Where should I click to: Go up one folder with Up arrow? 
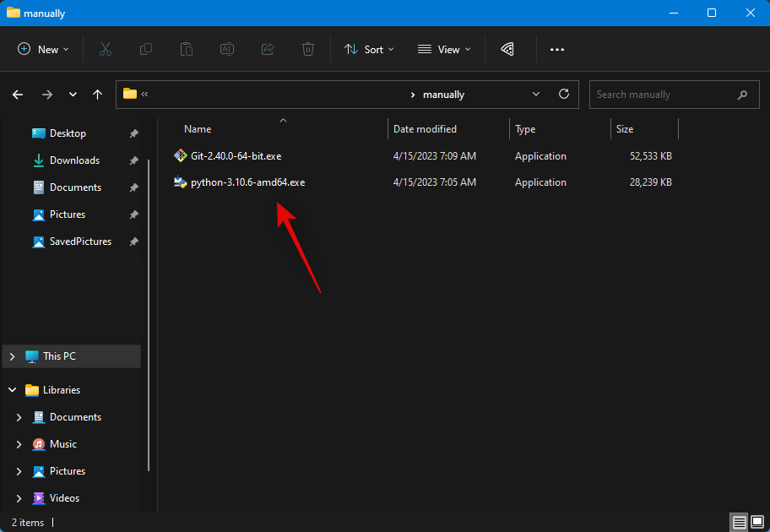(98, 95)
